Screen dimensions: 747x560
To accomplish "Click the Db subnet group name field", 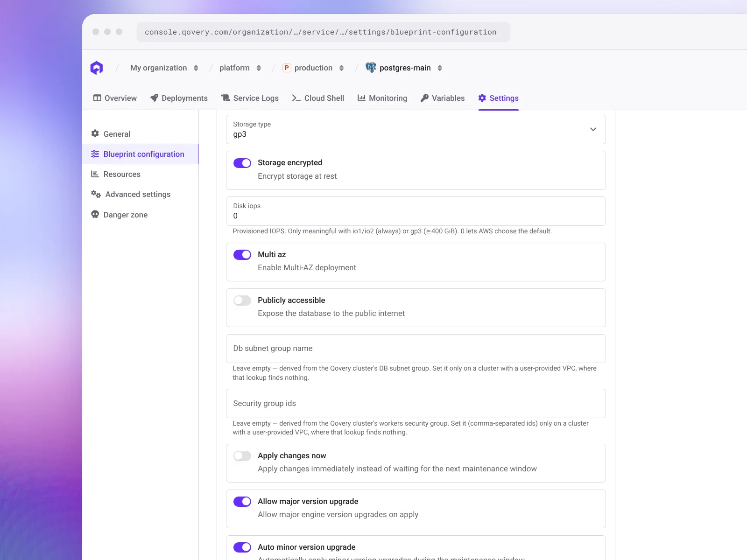I will click(x=416, y=349).
